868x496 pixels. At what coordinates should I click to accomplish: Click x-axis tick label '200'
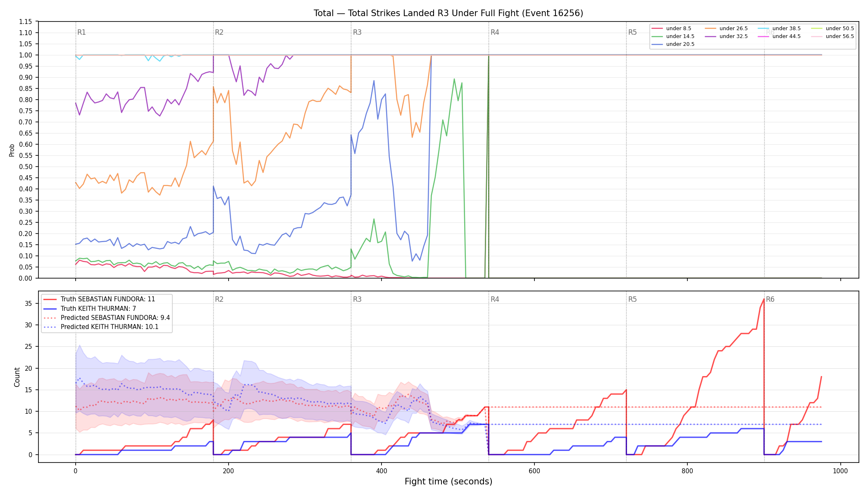tap(228, 471)
